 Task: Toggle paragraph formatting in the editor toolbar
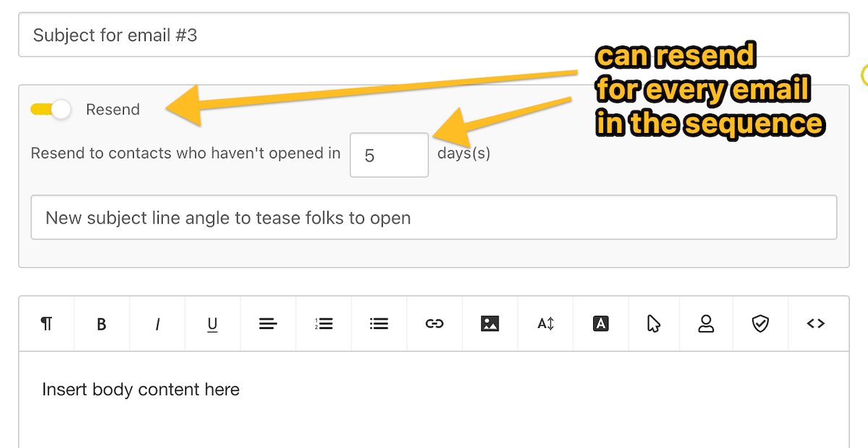pyautogui.click(x=46, y=324)
